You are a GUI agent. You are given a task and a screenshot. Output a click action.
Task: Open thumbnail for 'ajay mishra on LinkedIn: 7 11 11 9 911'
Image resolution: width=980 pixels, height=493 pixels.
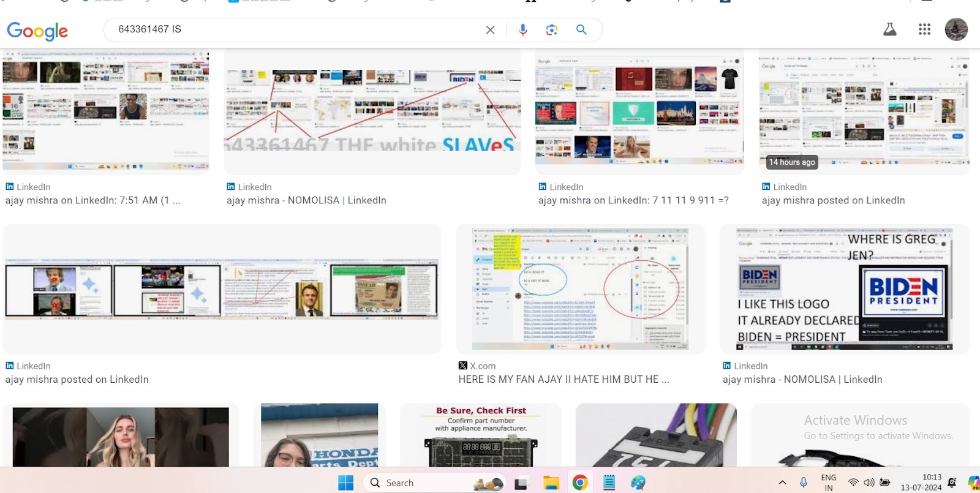(639, 111)
